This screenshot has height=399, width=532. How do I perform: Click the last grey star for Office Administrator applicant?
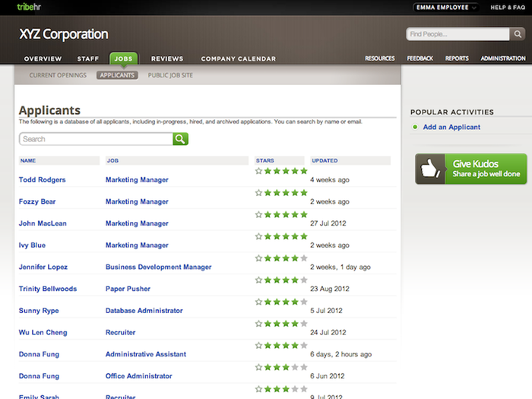304,367
